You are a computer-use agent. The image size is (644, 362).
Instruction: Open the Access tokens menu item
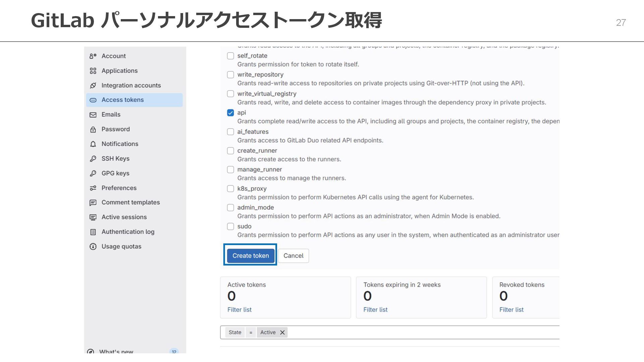coord(122,100)
